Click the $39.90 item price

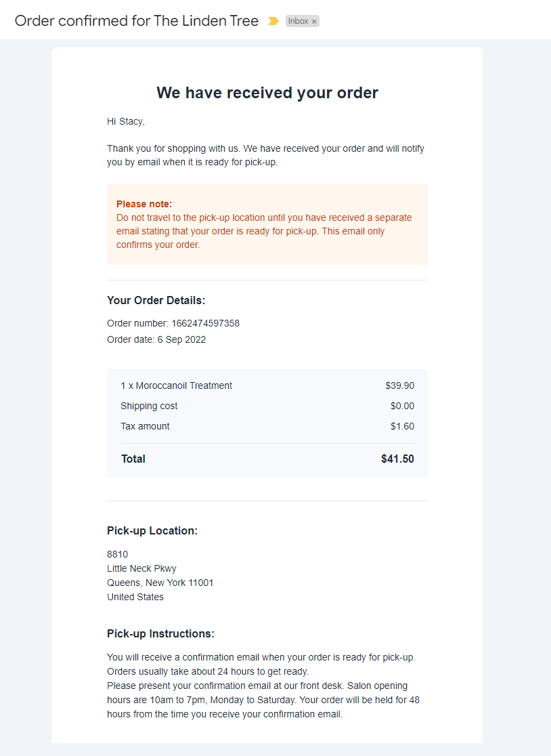point(400,385)
